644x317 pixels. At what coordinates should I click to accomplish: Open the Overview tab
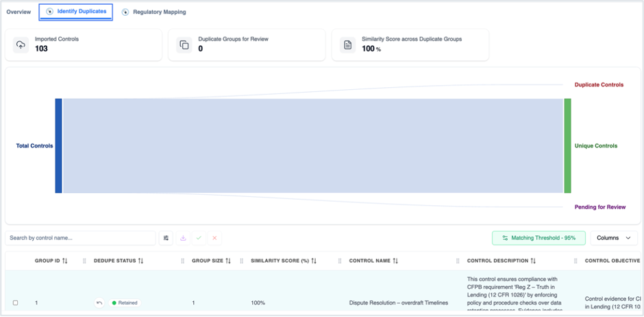[18, 12]
